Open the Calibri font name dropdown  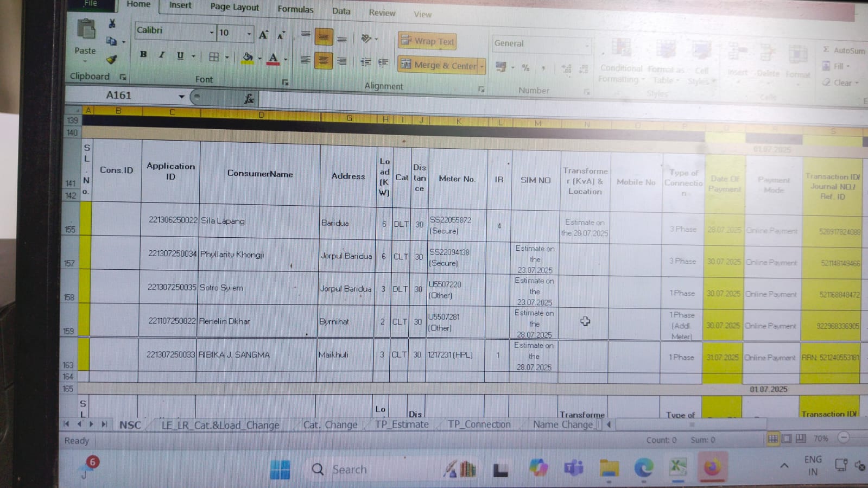(x=211, y=33)
